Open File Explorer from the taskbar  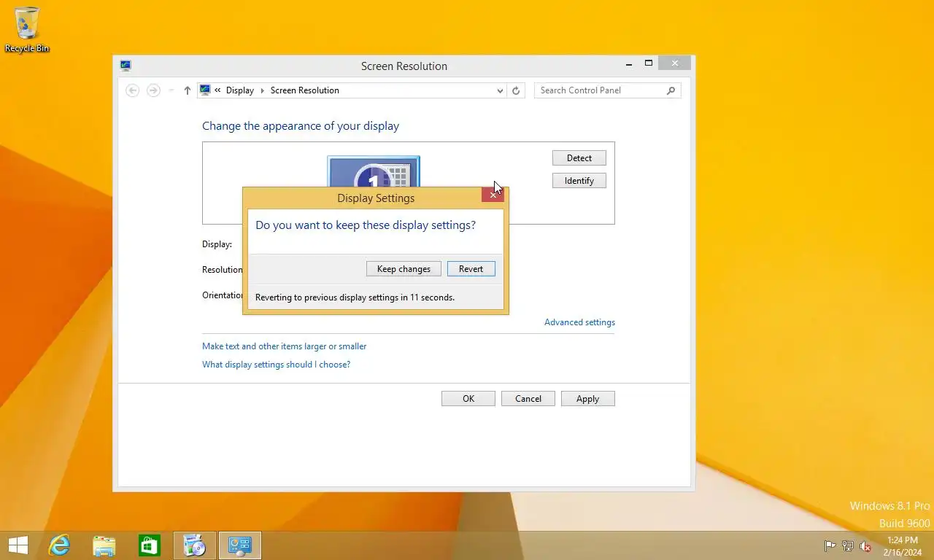tap(104, 545)
